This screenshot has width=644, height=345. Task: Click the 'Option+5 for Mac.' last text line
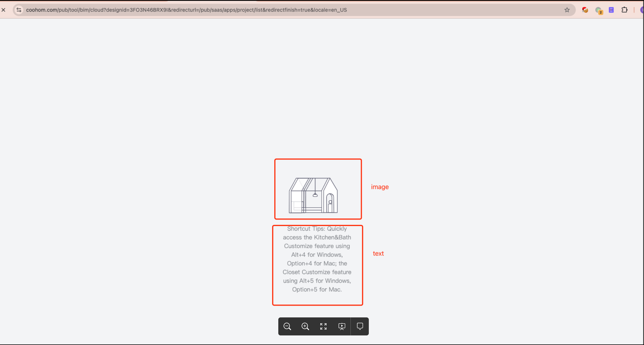(317, 290)
